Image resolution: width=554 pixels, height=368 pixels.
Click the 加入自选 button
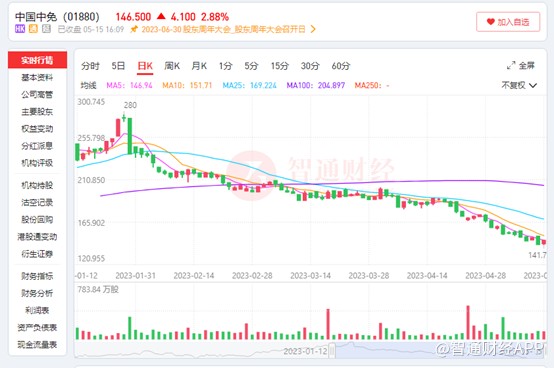click(x=508, y=22)
